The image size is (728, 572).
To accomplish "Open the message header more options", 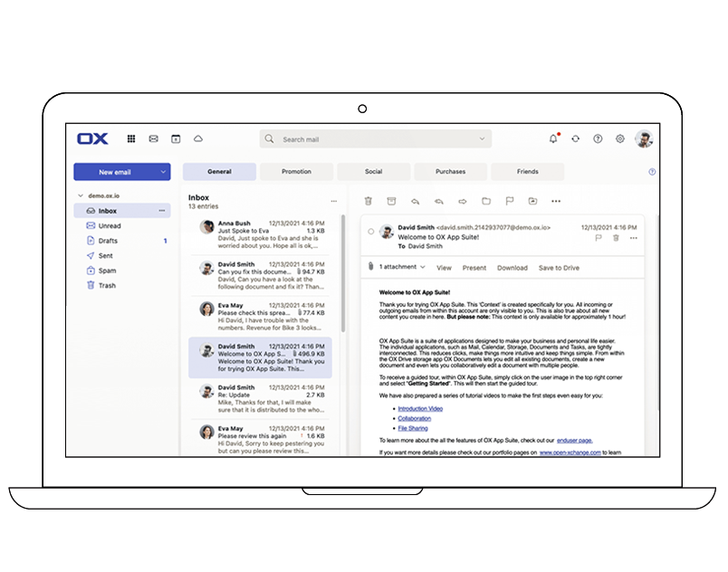I will pyautogui.click(x=633, y=238).
